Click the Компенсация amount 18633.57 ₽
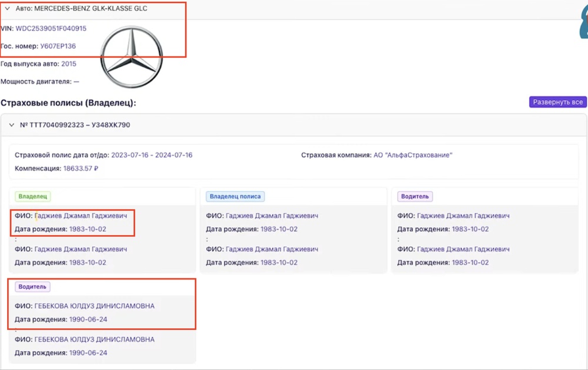Viewport: 588px width, 370px height. pos(81,168)
